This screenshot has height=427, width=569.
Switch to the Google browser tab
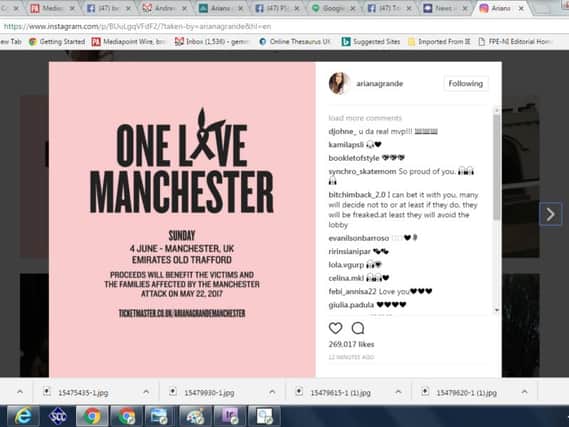[x=334, y=8]
